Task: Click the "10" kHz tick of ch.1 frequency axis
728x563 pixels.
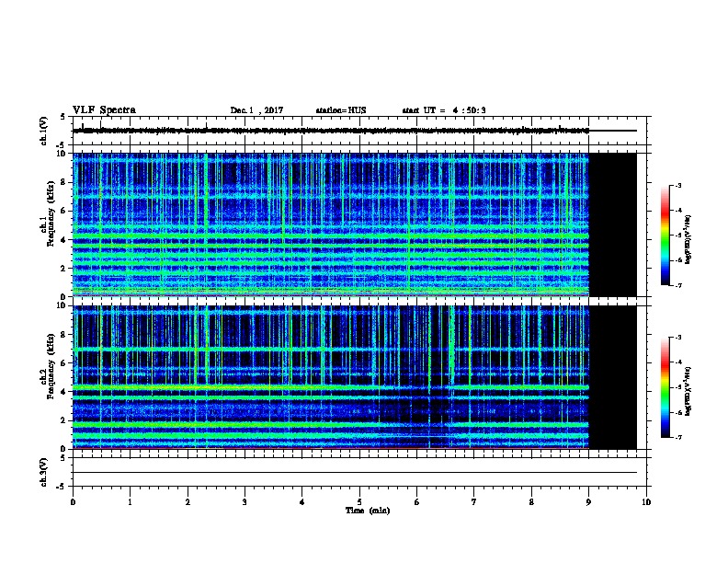Action: point(63,154)
